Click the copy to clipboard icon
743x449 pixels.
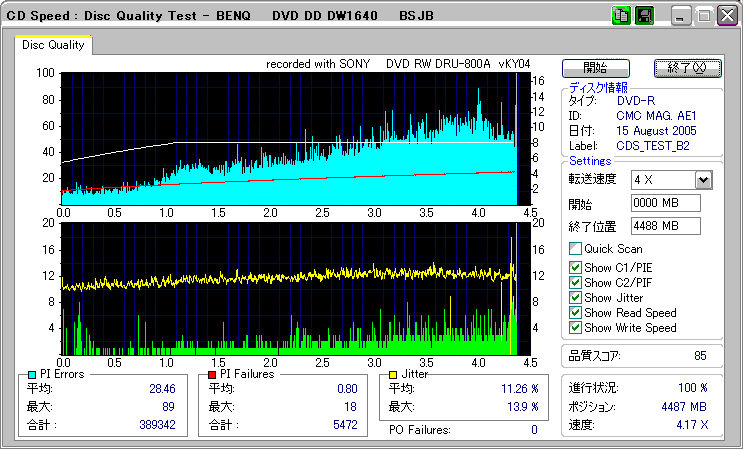click(621, 17)
